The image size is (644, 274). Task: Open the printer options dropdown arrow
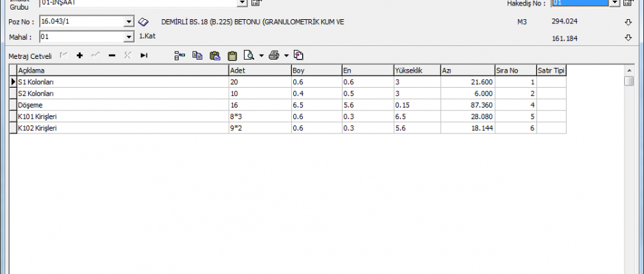(286, 55)
